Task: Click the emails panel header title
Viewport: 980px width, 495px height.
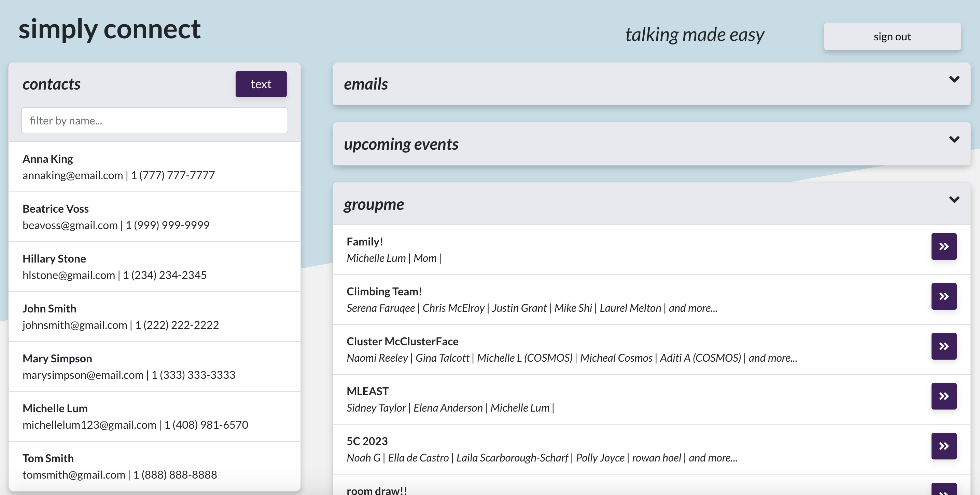Action: tap(366, 84)
